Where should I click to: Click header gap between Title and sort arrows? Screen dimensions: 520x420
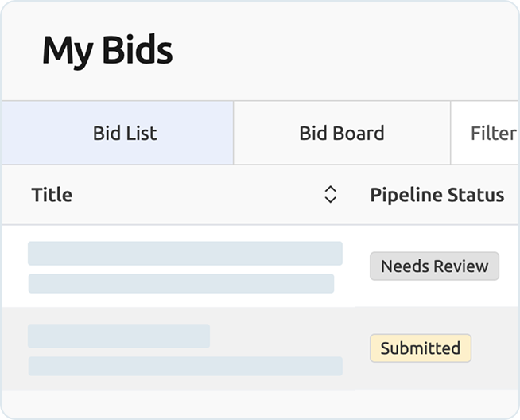[199, 195]
